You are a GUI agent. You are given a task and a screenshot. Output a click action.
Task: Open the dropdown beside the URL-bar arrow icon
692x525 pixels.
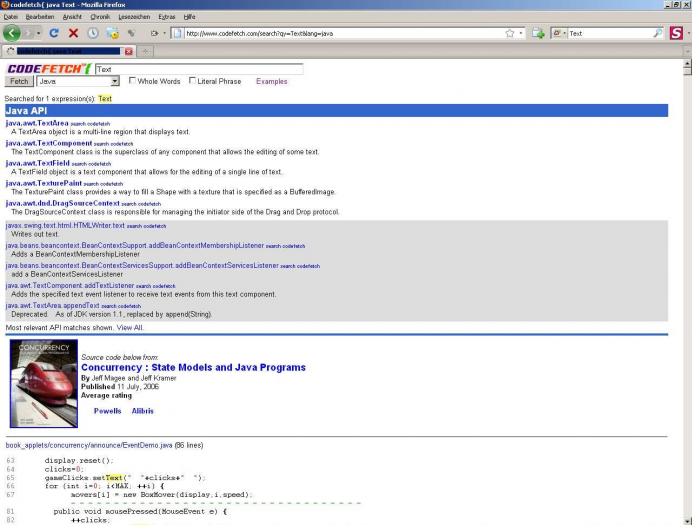point(165,33)
